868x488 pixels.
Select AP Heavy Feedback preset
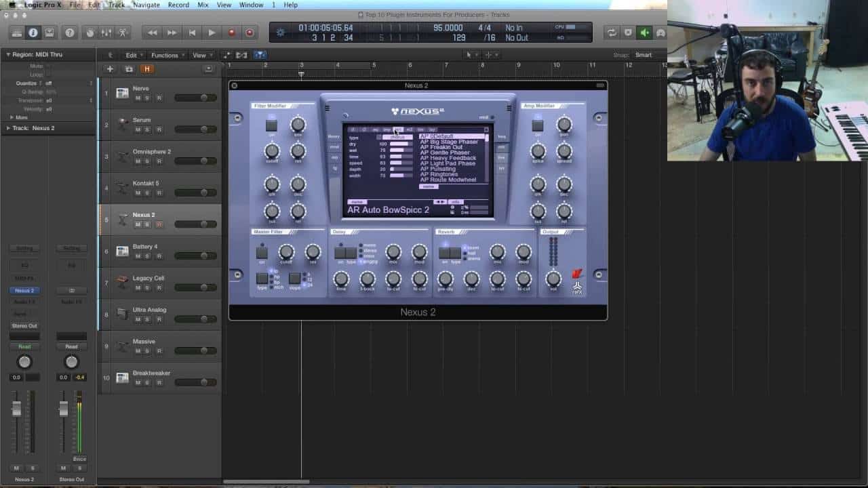[448, 158]
